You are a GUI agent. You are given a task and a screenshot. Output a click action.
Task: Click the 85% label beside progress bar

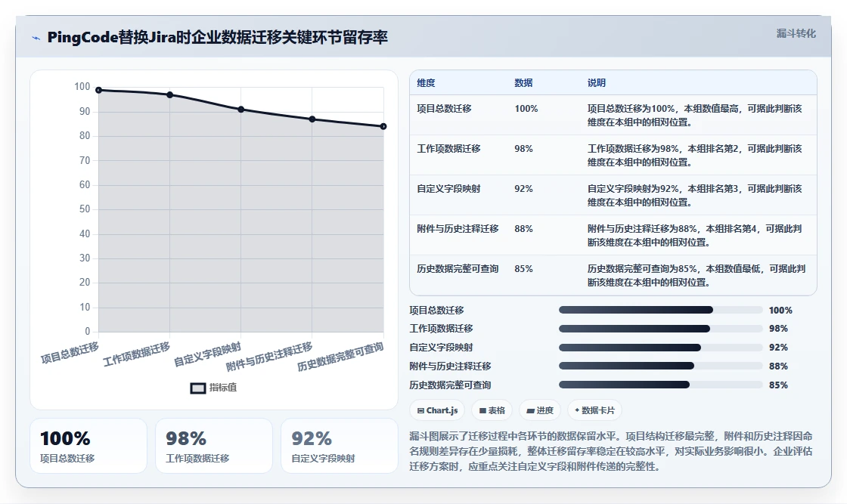pos(778,385)
